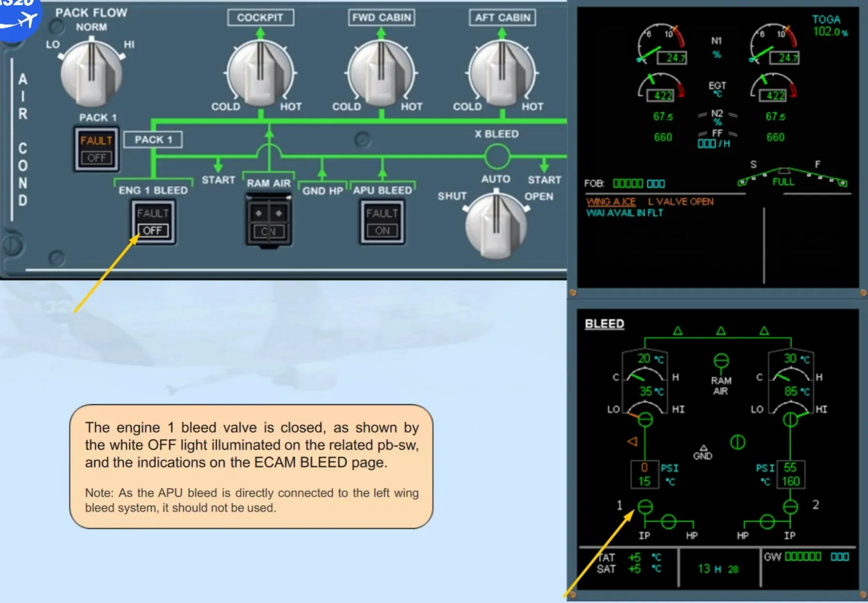The height and width of the screenshot is (603, 868).
Task: Click the X BLEED valve circle symbol
Action: tap(497, 156)
